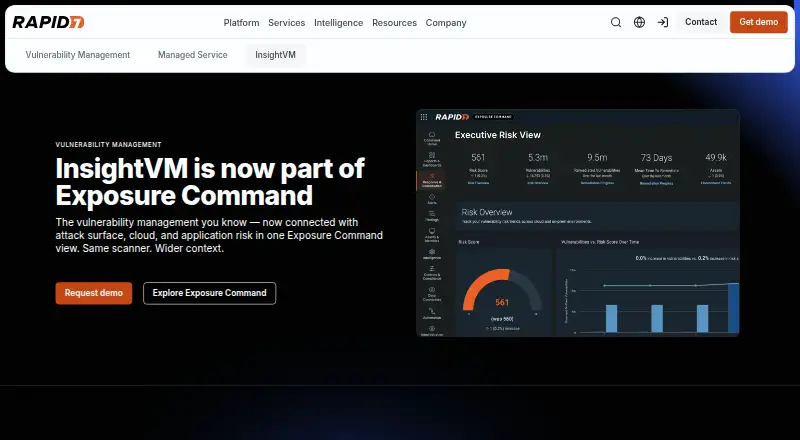
Task: Click the "VULNERABILITY MANAGEMENT" eyebrow label
Action: coord(108,144)
